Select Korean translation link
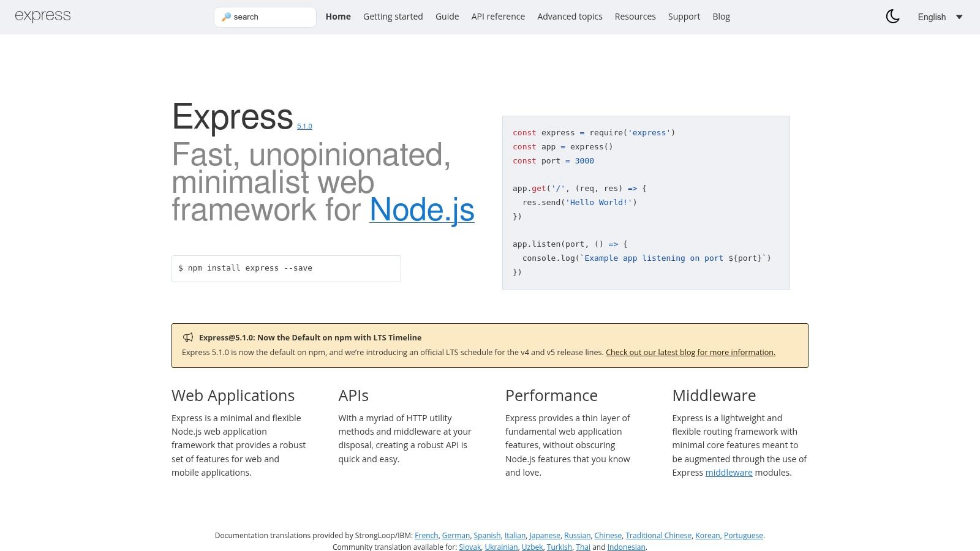 707,535
